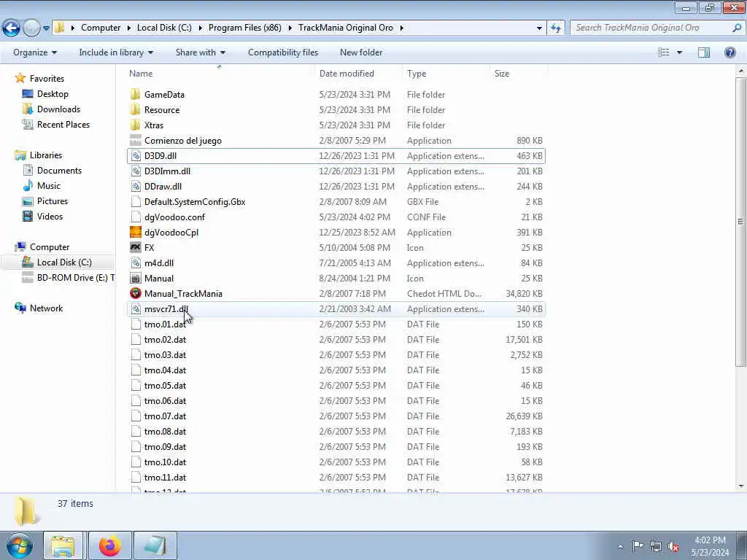Open the Include in library dropdown
747x560 pixels.
[116, 52]
